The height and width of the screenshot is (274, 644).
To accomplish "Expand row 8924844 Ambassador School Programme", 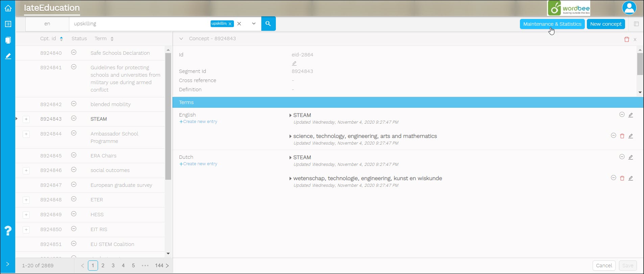I will [26, 134].
